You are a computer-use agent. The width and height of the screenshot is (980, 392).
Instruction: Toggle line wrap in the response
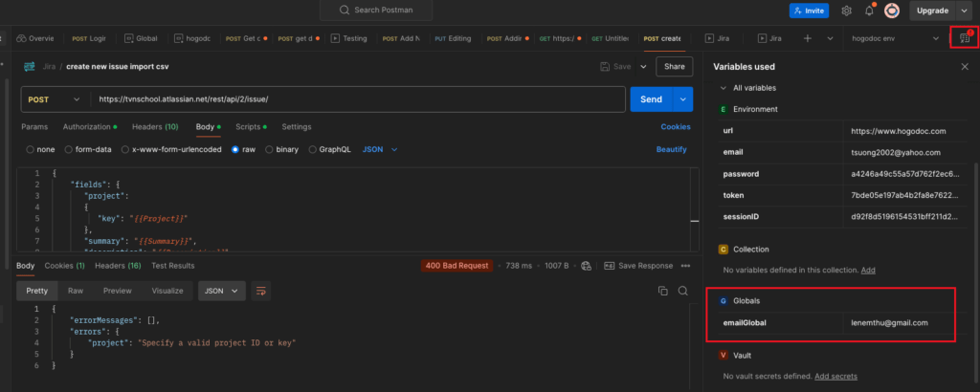coord(261,291)
